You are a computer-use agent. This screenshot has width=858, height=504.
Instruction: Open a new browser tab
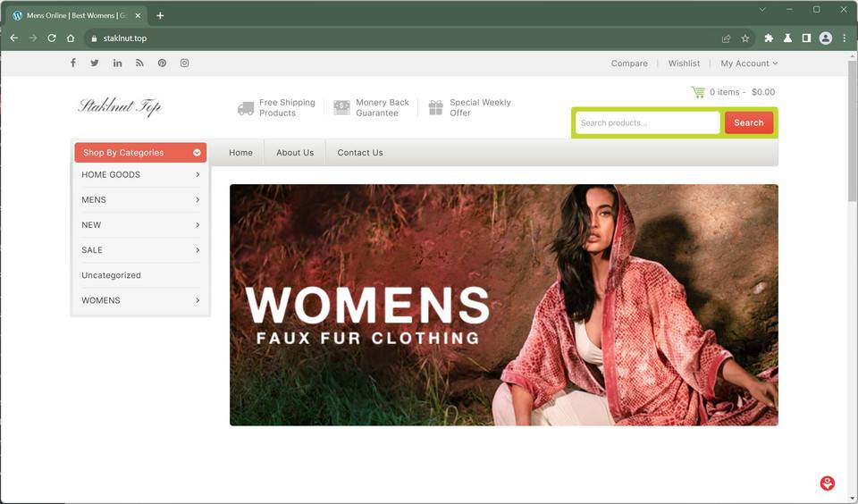coord(160,15)
